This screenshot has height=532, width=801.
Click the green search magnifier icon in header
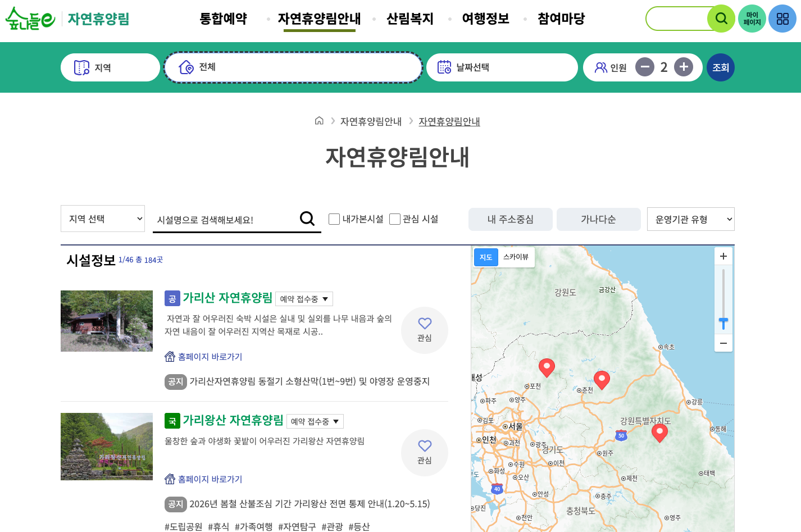tap(721, 19)
